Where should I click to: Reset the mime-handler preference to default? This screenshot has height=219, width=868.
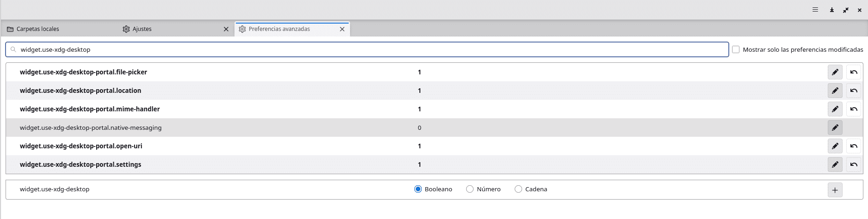pos(854,109)
